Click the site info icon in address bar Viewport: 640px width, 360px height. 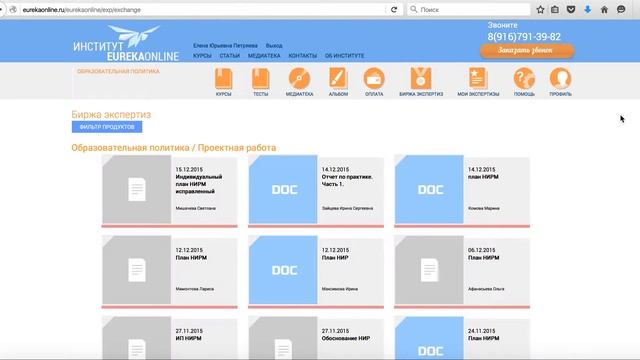pyautogui.click(x=13, y=9)
